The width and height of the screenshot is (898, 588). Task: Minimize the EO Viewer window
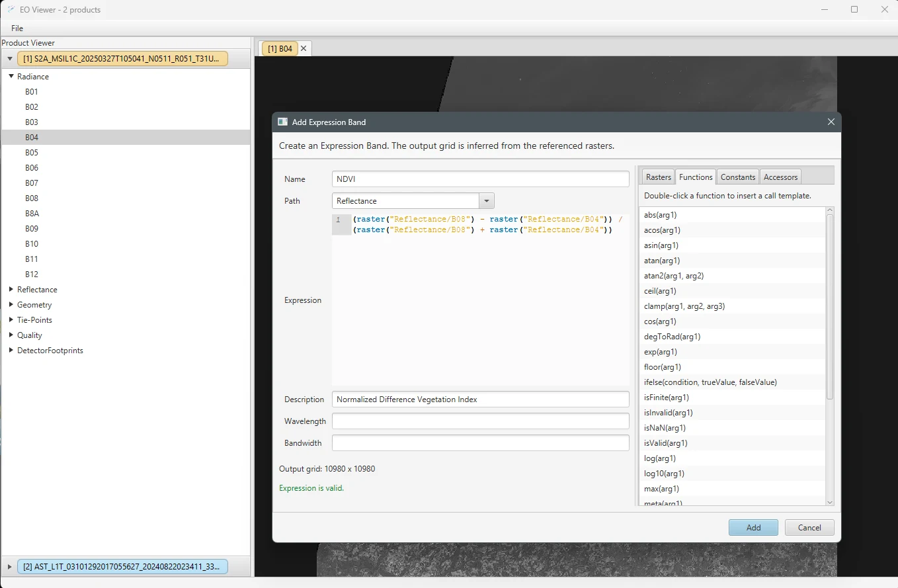pos(825,9)
